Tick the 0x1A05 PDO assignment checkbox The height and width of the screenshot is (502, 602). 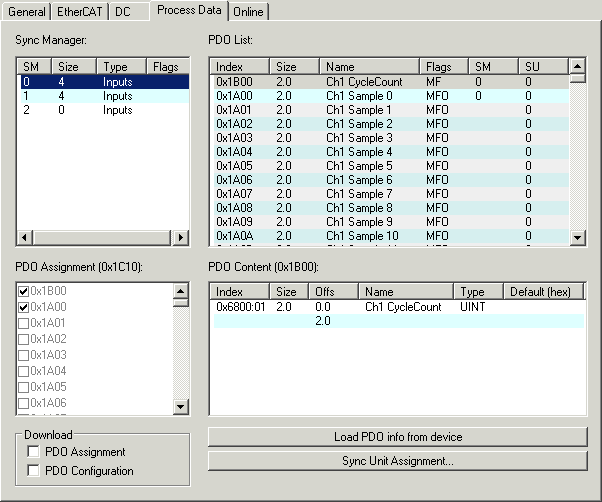[x=23, y=387]
